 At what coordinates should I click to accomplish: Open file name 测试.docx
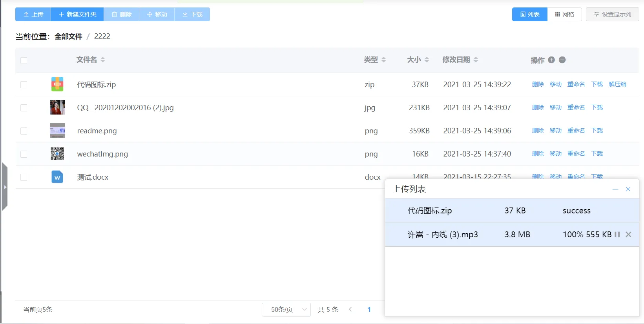tap(93, 177)
